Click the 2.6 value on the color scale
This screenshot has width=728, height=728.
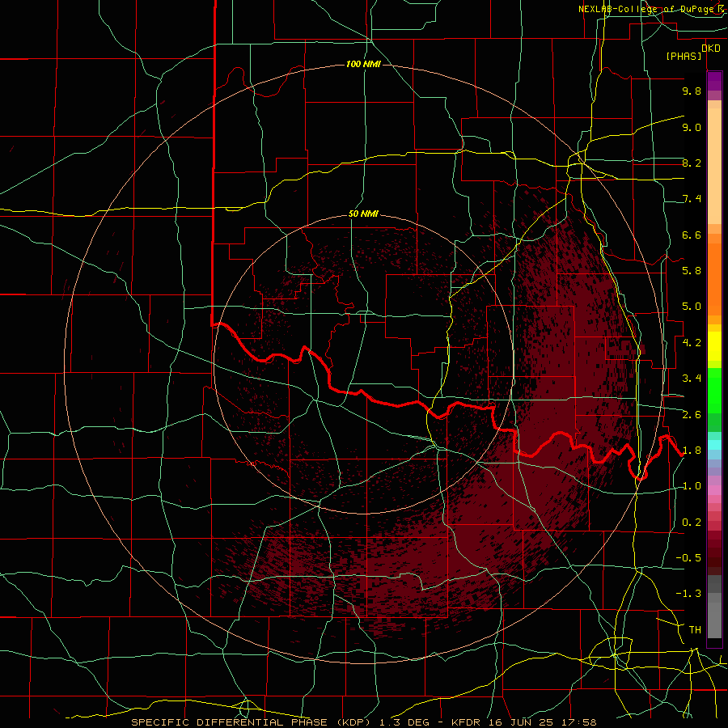[x=692, y=415]
